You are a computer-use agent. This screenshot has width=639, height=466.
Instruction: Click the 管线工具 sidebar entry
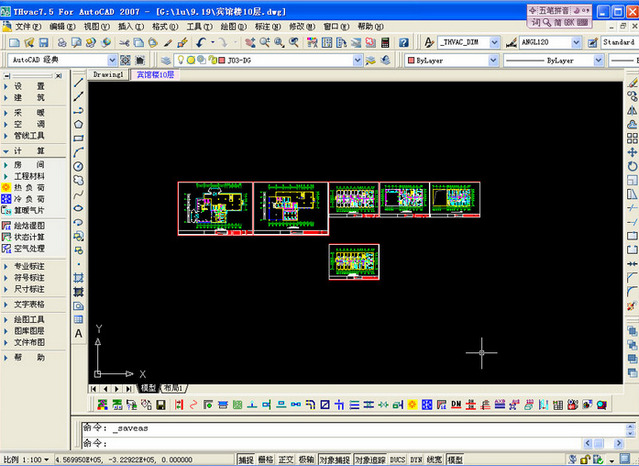28,135
